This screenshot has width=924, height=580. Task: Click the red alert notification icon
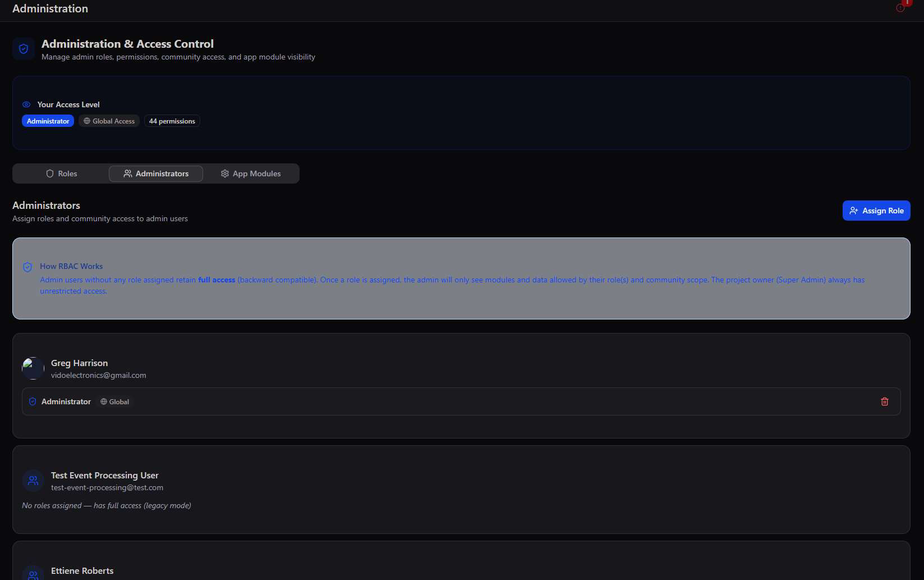[900, 8]
